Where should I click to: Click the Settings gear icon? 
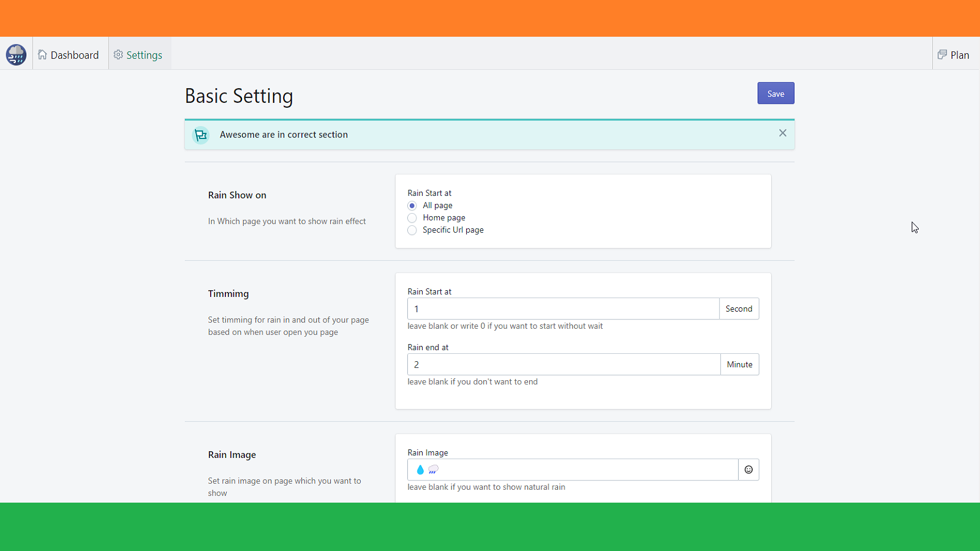118,55
